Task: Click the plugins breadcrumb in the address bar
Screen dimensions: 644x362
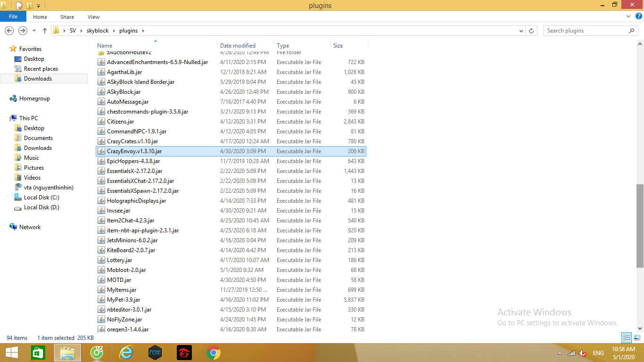Action: pyautogui.click(x=128, y=31)
